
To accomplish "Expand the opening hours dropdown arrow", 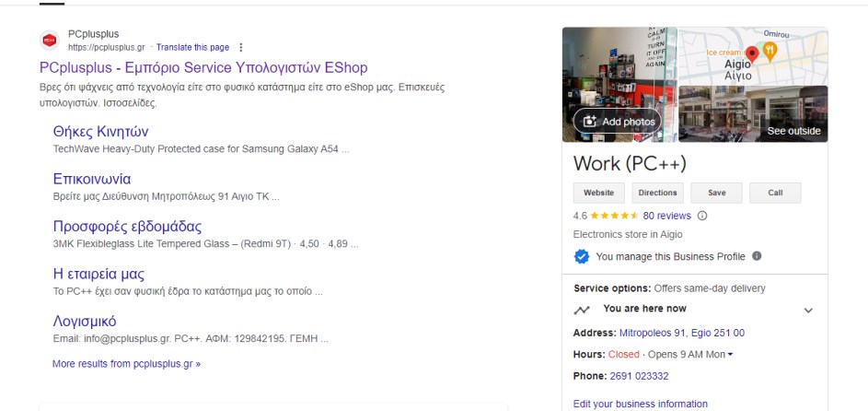I will [x=730, y=355].
